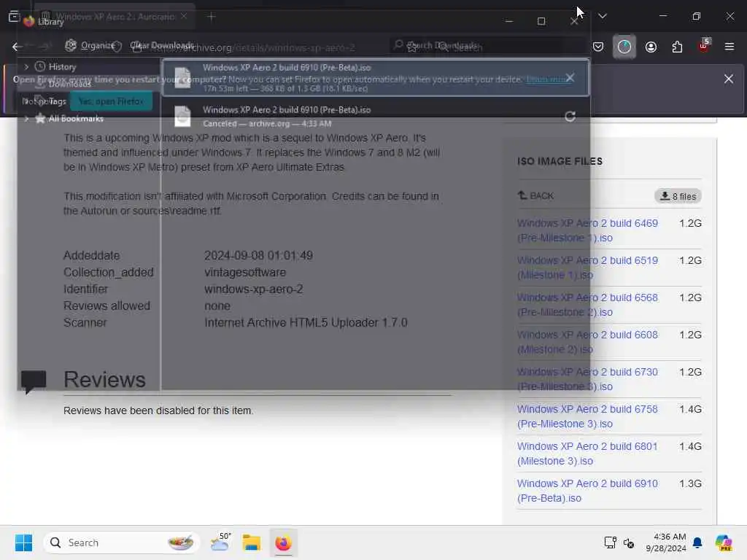Click the Yes, open Firefox button

tap(111, 101)
